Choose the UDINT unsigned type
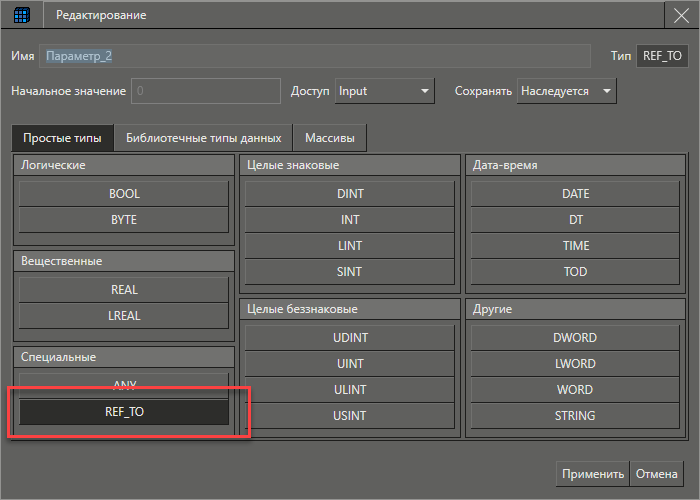Image resolution: width=700 pixels, height=500 pixels. [x=350, y=337]
